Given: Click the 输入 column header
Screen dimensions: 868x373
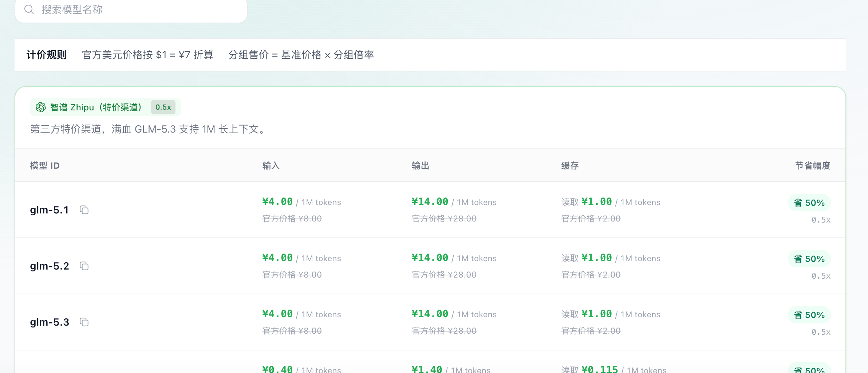Looking at the screenshot, I should [271, 166].
